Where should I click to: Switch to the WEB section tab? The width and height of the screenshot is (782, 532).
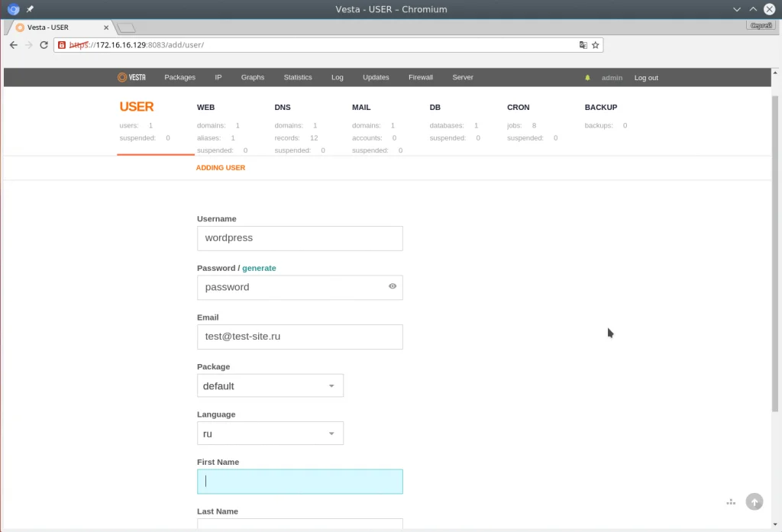(x=205, y=108)
